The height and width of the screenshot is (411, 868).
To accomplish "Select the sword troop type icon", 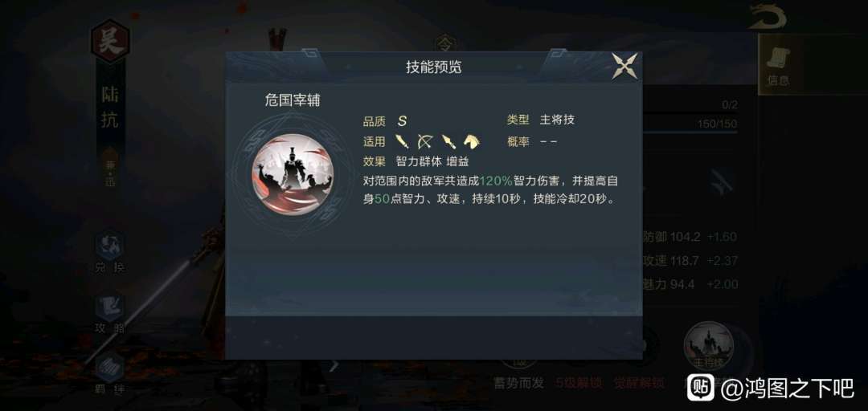I will point(403,141).
